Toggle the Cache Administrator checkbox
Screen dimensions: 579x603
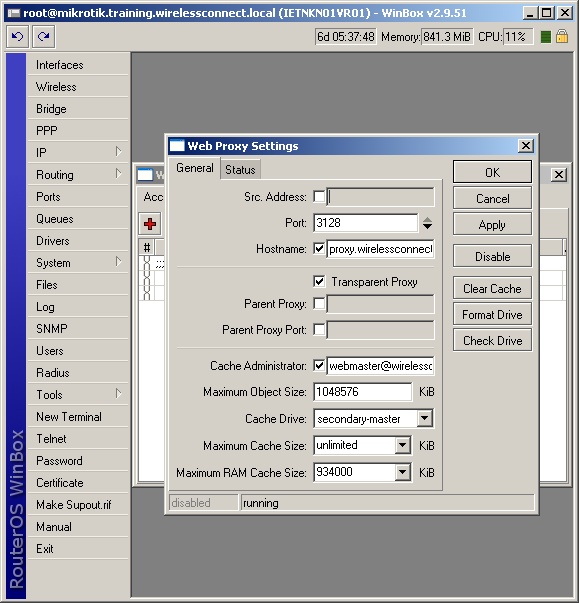(319, 365)
